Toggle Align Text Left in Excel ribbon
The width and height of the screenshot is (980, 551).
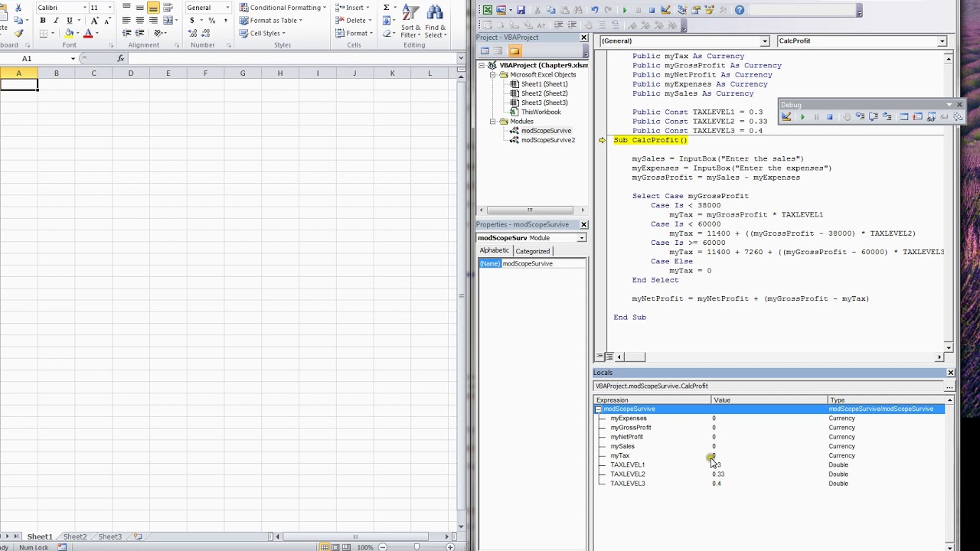126,20
